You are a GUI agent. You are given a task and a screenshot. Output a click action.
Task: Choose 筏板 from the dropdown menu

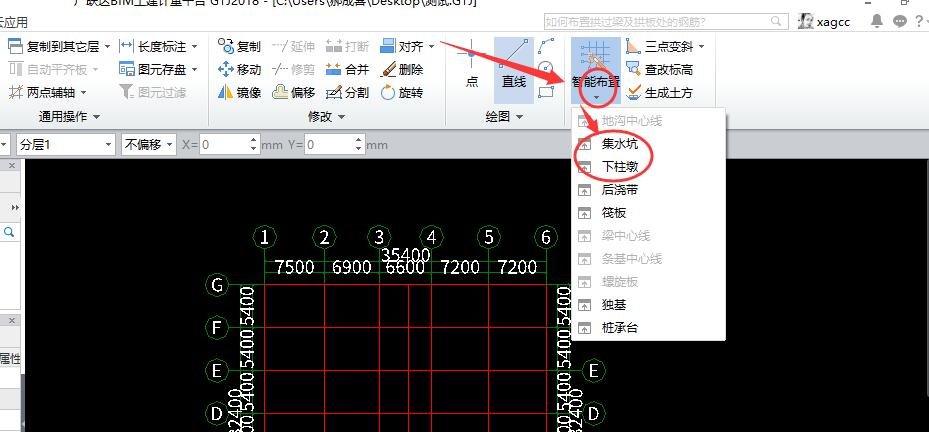coord(648,213)
